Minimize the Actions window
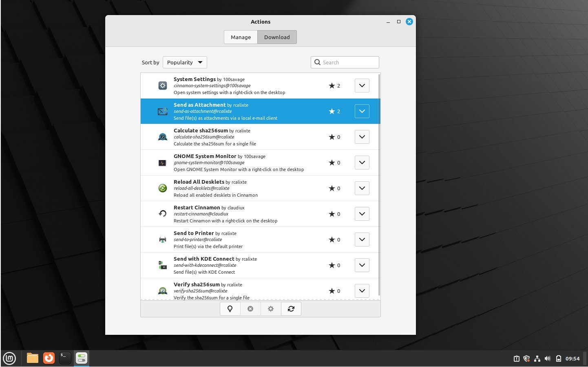The image size is (588, 367). [388, 22]
